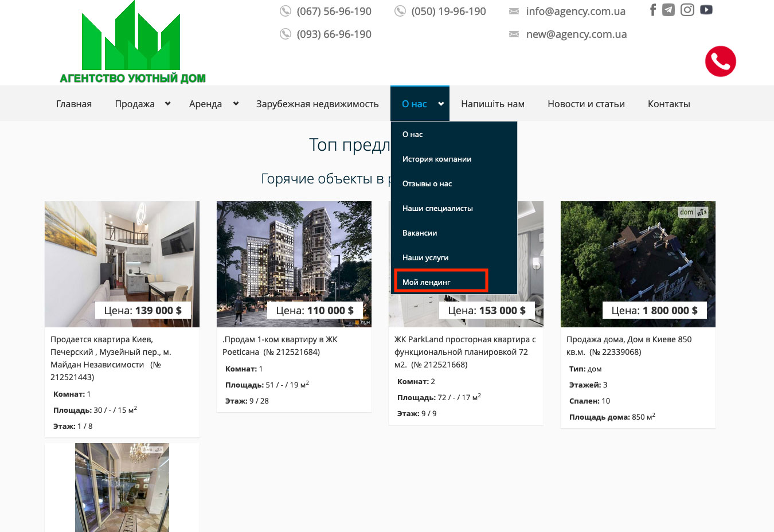Open Новости и статьи link
Viewport: 774px width, 532px height.
(x=586, y=104)
